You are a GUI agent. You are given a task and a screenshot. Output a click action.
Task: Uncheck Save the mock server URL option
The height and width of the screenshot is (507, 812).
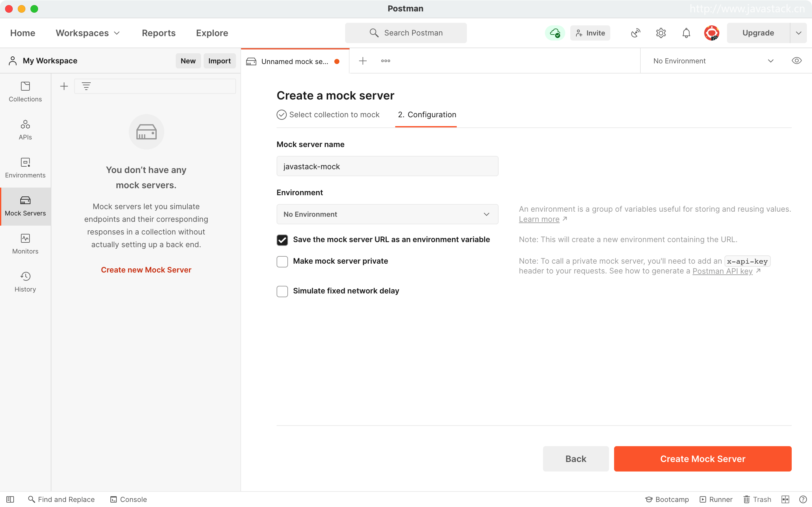coord(282,240)
